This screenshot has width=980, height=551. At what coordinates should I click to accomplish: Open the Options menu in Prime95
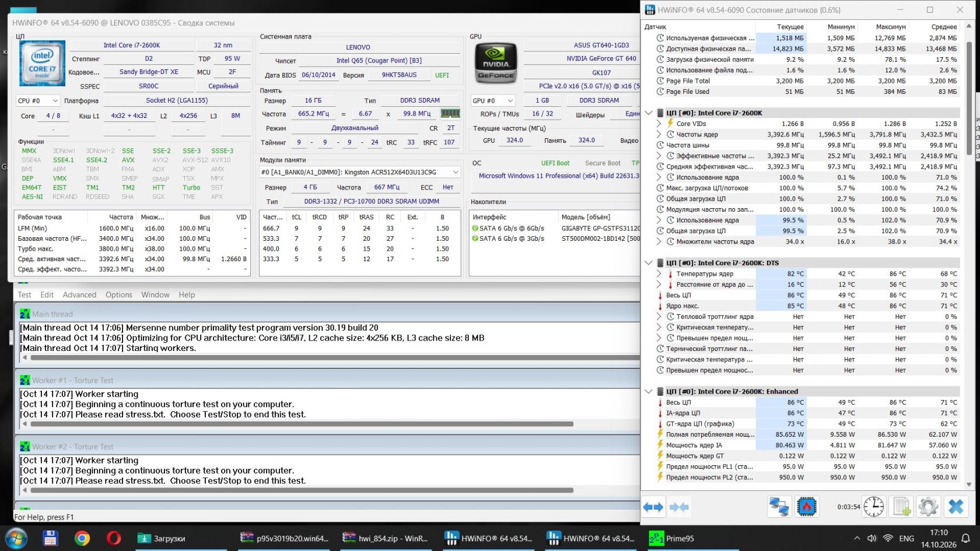point(119,295)
